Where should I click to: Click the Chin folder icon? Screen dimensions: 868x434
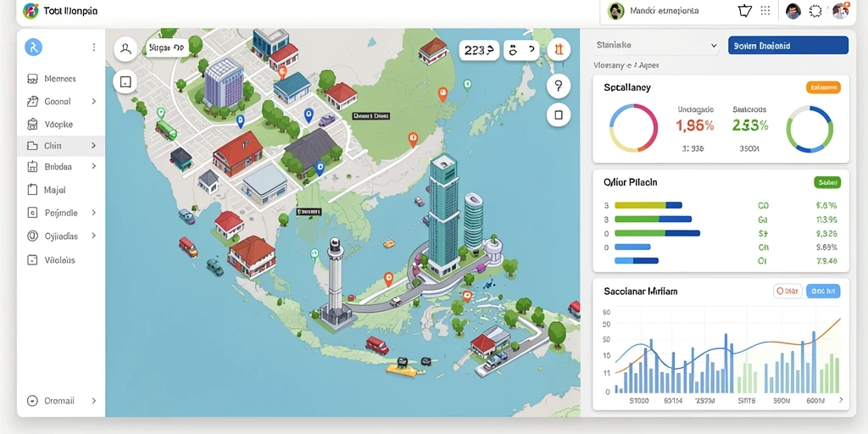[32, 146]
